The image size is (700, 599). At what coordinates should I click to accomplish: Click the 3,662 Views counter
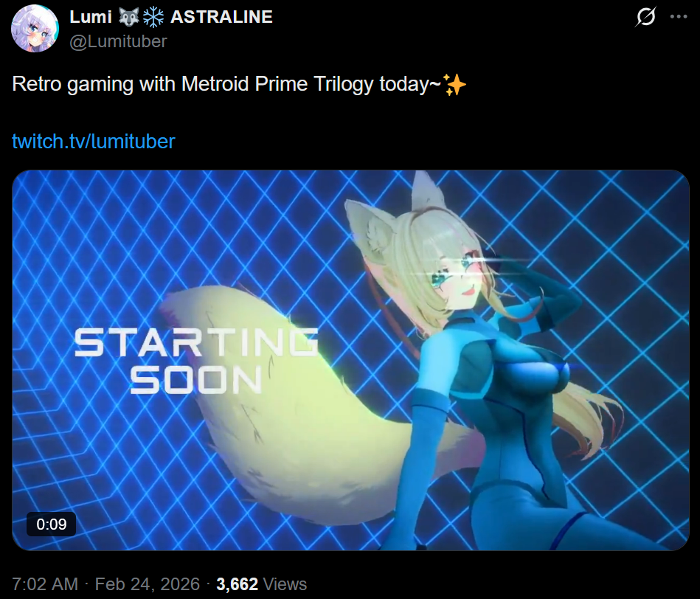click(262, 584)
